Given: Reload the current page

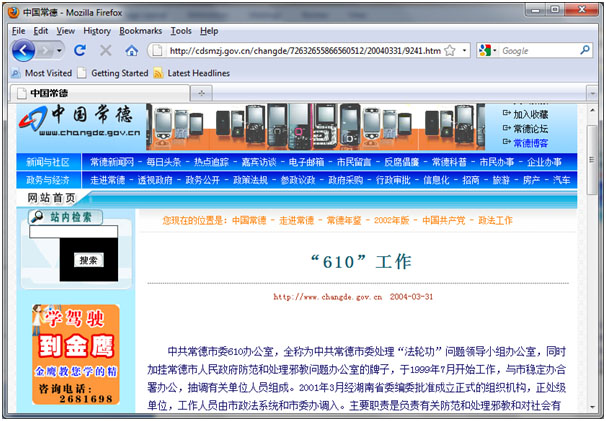Looking at the screenshot, I should point(80,50).
